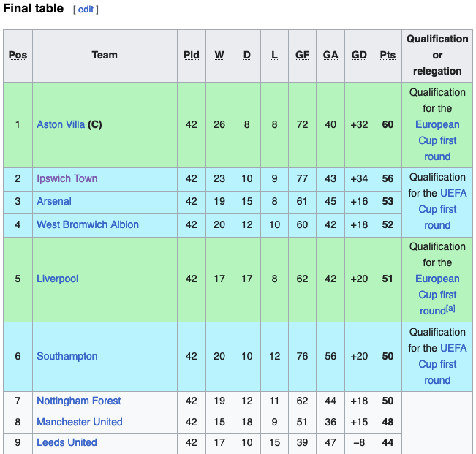Open the Leeds United team link

click(67, 442)
